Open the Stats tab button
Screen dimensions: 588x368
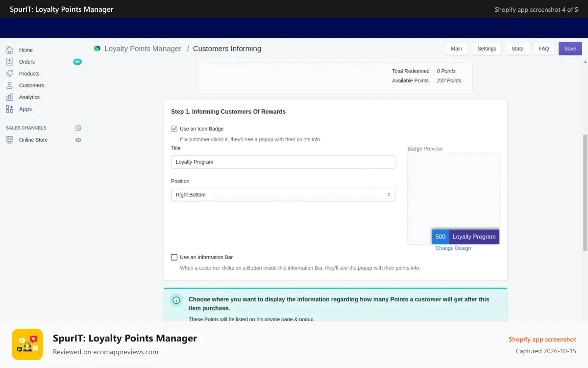[517, 49]
